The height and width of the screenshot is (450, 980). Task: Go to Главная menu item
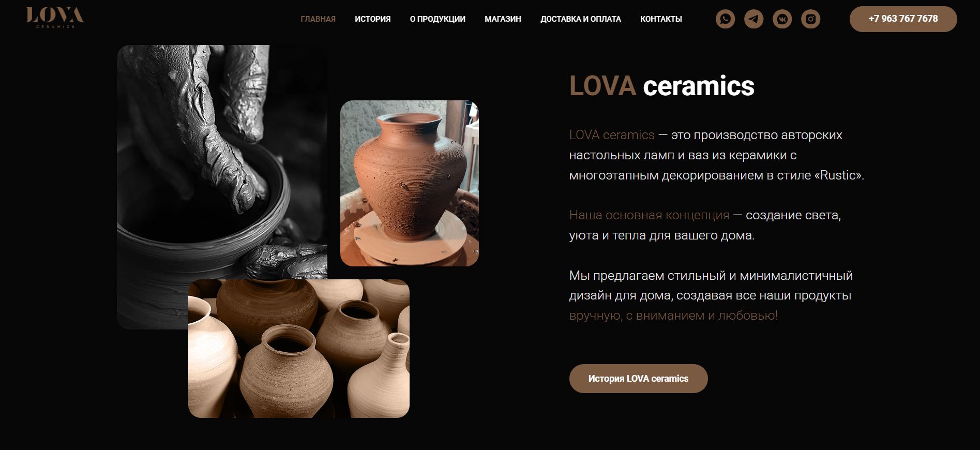tap(318, 19)
